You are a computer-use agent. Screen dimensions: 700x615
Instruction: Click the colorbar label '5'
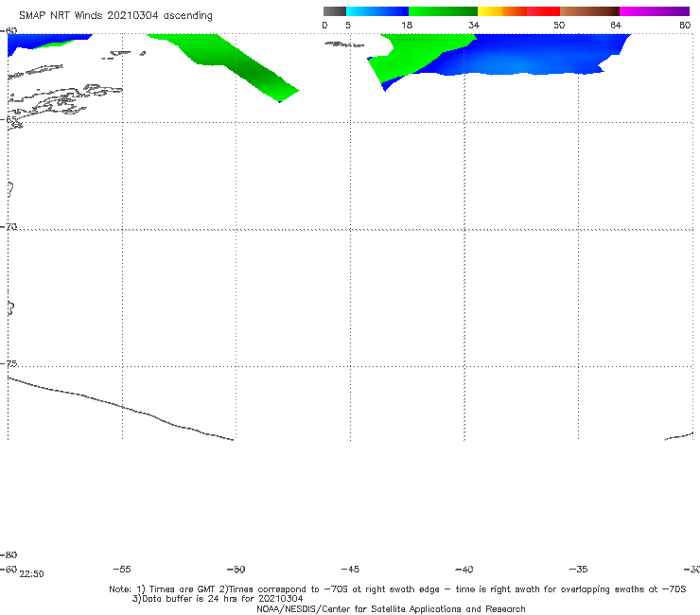(348, 26)
